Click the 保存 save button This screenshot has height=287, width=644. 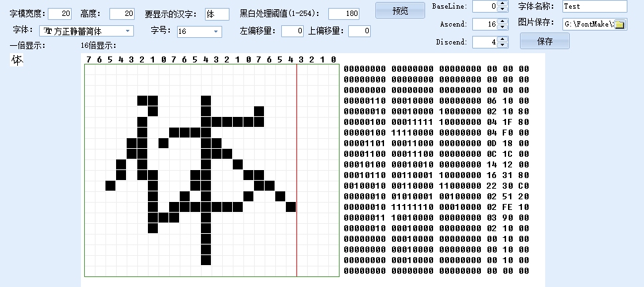tap(545, 41)
